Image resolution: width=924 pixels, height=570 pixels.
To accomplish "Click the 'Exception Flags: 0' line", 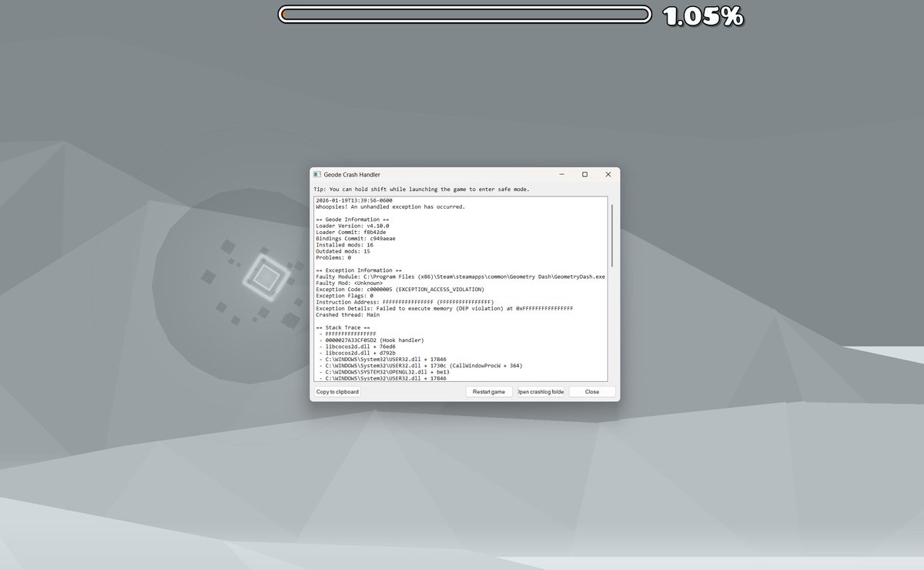I will [344, 296].
